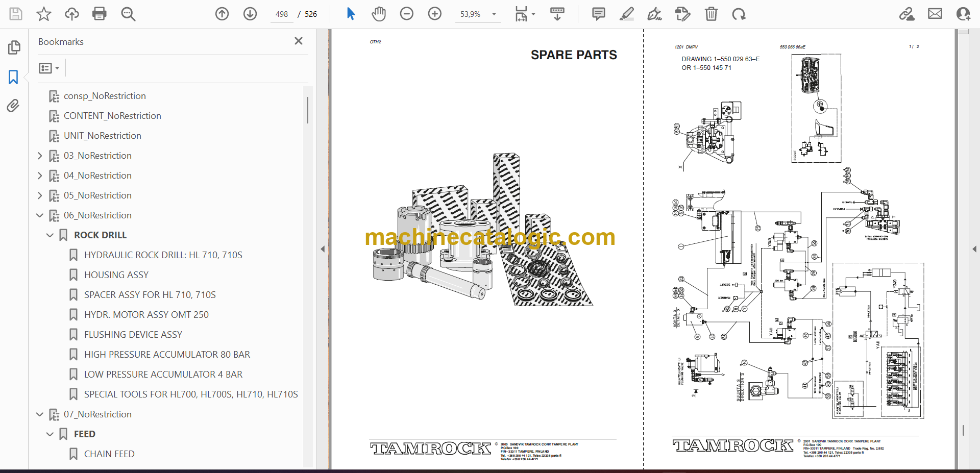Viewport: 980px width, 473px height.
Task: Open the UNIT_NoRestriction bookmark
Action: click(x=103, y=136)
